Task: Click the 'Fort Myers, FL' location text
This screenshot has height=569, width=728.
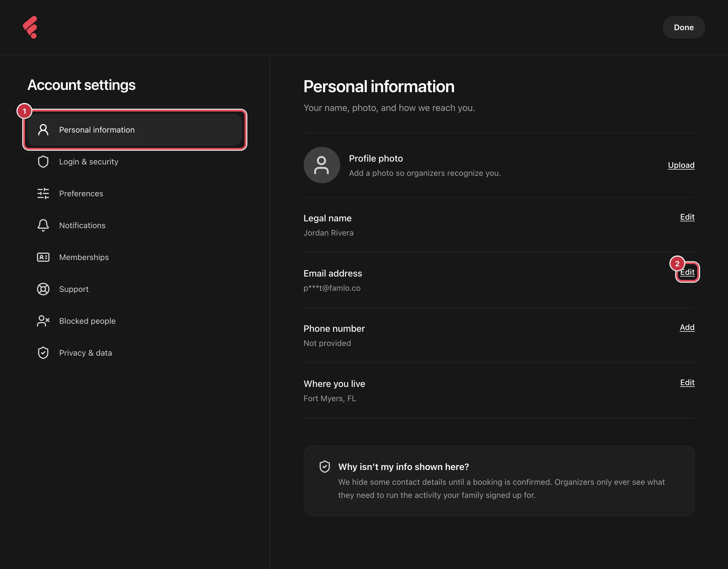Action: pos(330,398)
